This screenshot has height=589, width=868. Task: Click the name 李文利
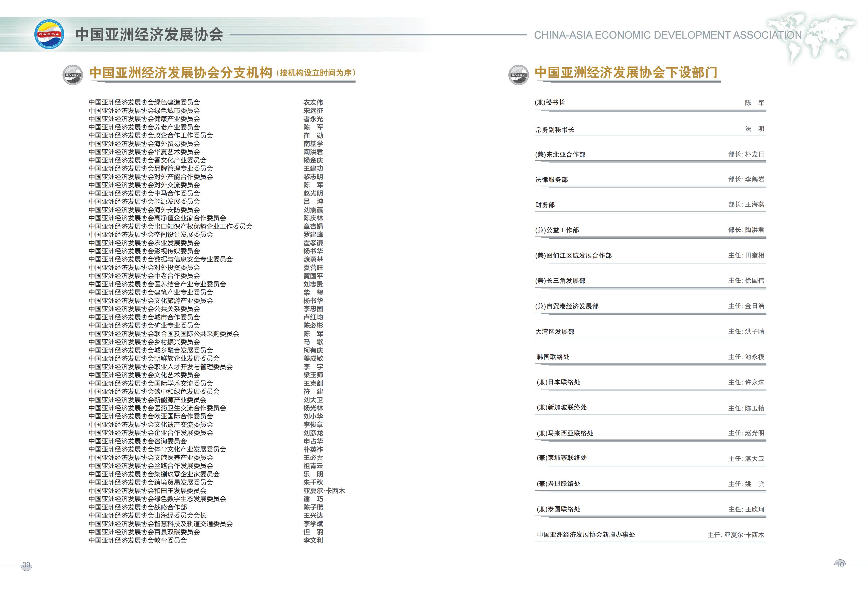click(313, 540)
